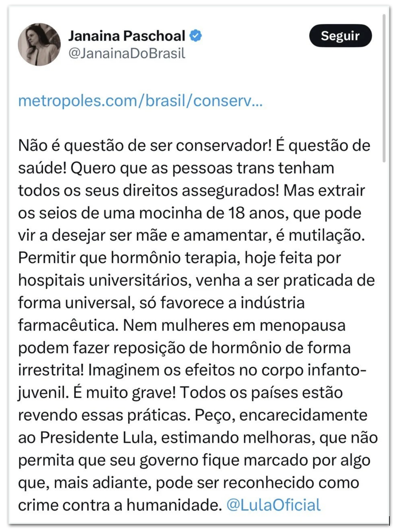The height and width of the screenshot is (532, 397).
Task: Click the words "hospitais universitários"
Action: pos(104,281)
